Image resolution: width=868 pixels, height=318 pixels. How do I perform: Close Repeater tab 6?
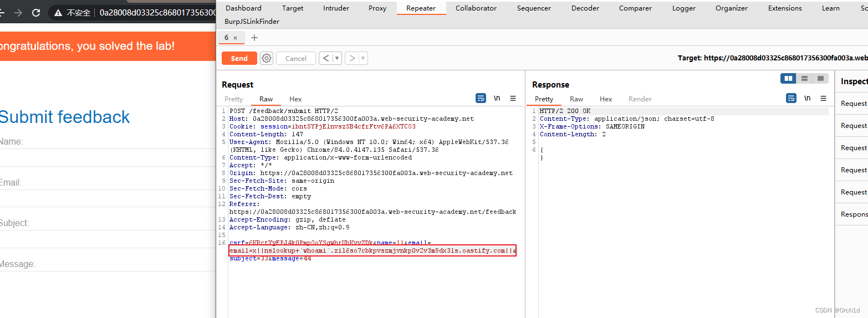(x=235, y=38)
